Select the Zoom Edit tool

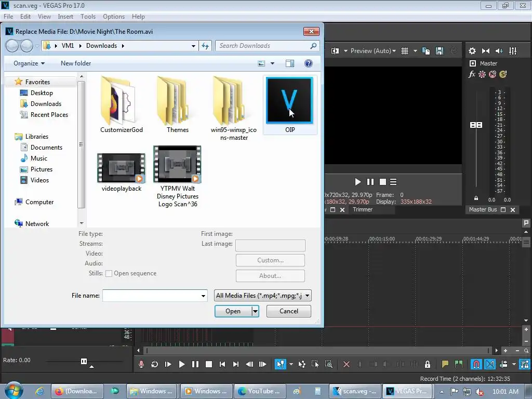coord(328,364)
